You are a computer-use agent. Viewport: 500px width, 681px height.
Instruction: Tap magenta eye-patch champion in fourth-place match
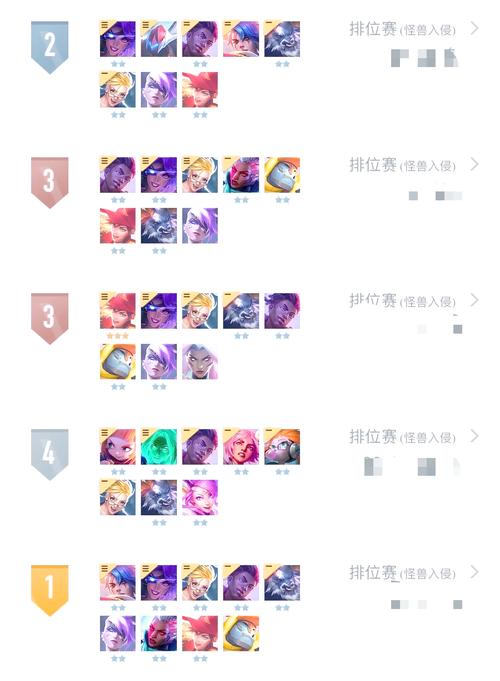click(x=200, y=497)
